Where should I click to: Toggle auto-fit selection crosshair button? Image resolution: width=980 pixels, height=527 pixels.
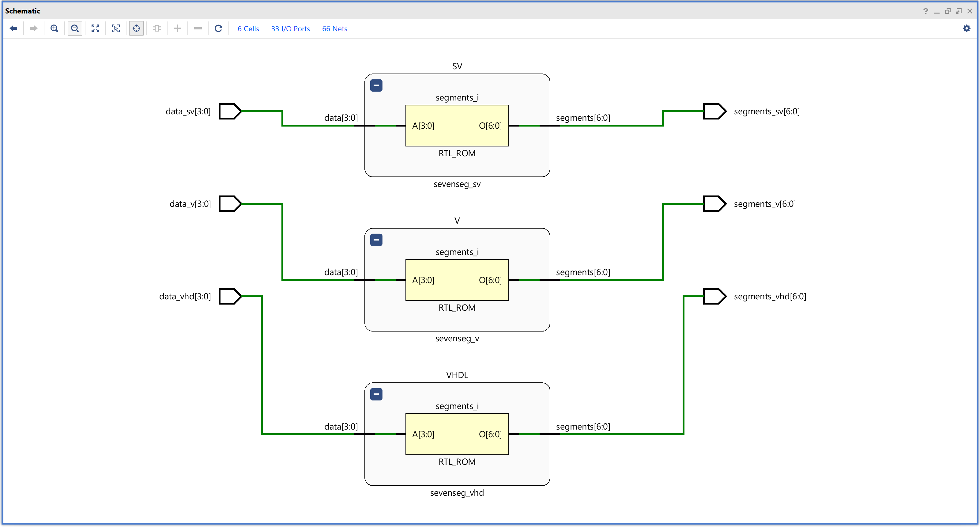(x=136, y=28)
